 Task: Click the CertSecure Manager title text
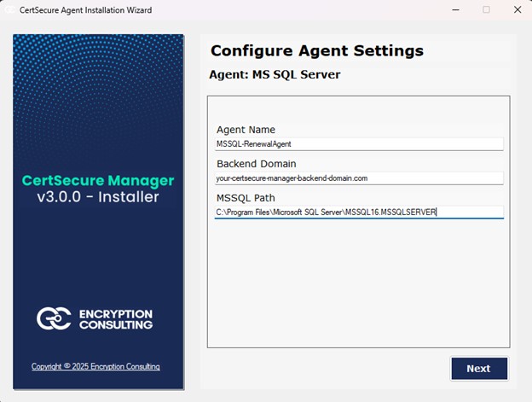[x=98, y=181]
